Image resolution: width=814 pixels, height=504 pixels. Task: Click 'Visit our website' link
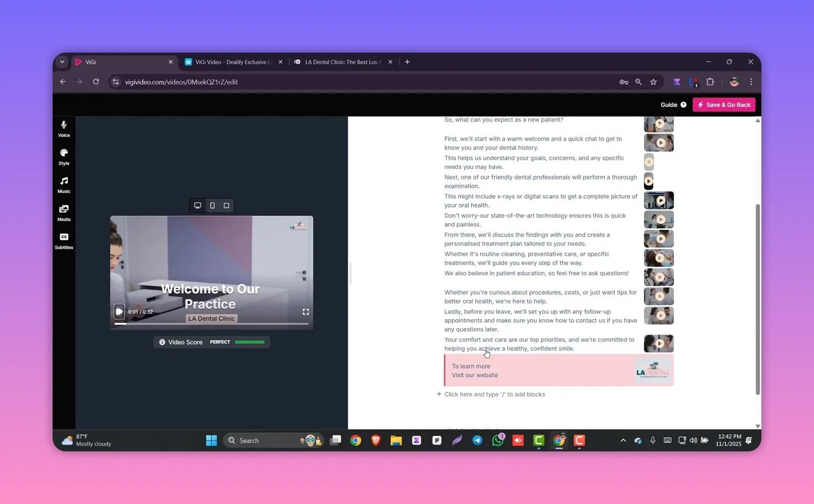click(475, 375)
